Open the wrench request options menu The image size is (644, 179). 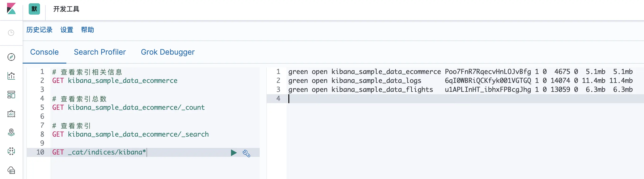tap(246, 153)
